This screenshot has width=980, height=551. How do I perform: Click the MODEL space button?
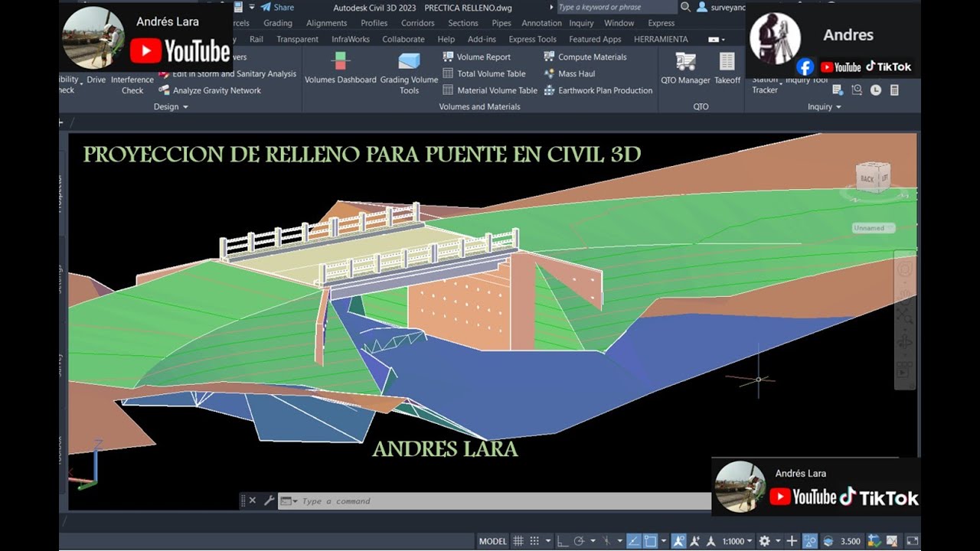pos(493,541)
